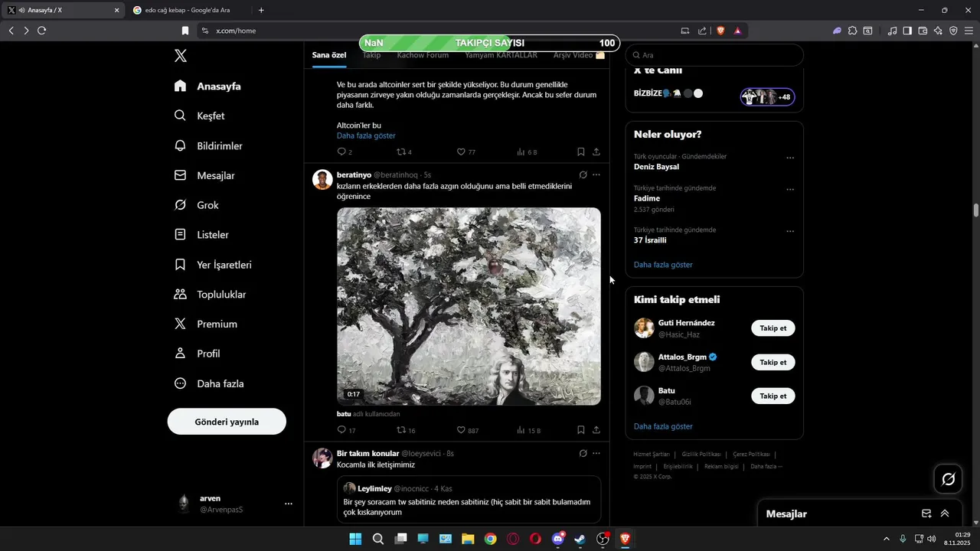Bookmark the altcoin post
The image size is (980, 551).
581,152
